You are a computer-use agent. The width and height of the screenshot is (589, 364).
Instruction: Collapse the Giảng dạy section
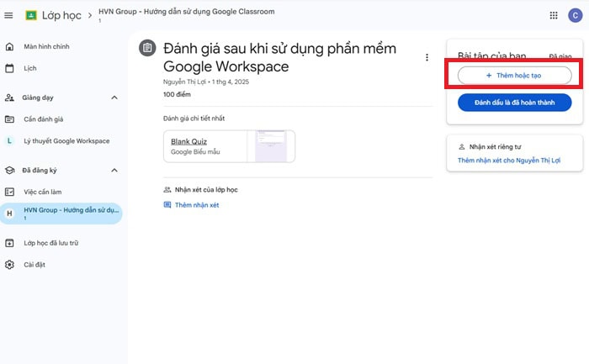pos(114,98)
